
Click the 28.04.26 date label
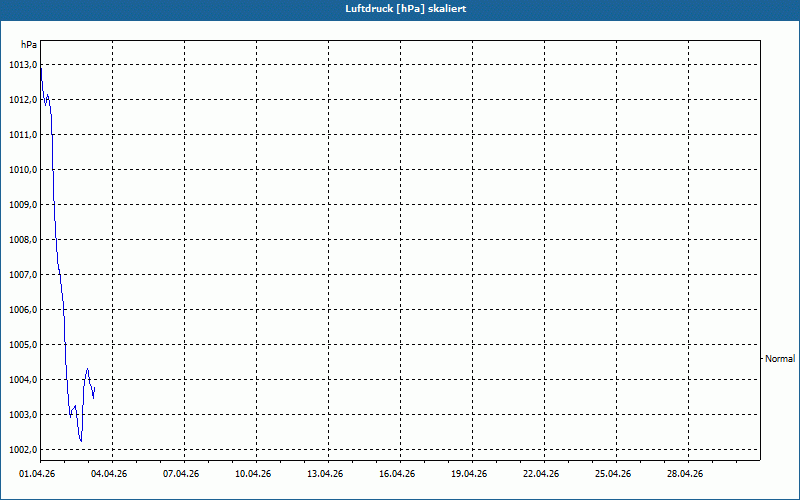(685, 474)
